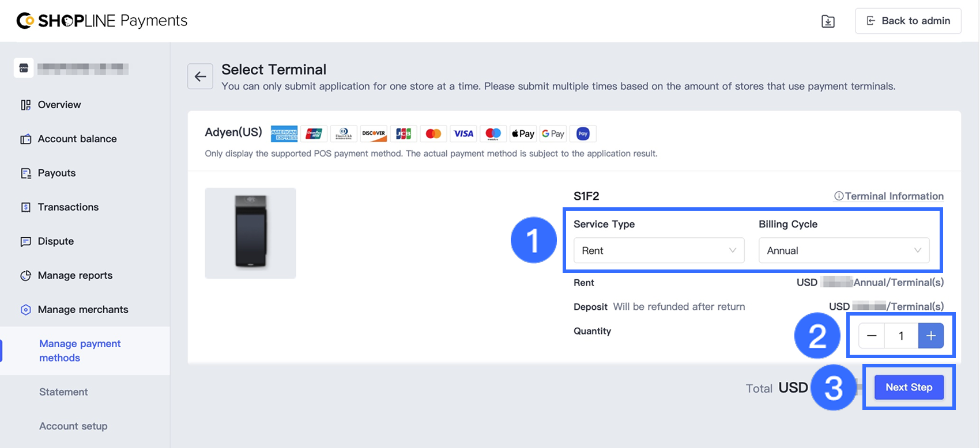
Task: Decrease terminal quantity with minus button
Action: [x=872, y=336]
